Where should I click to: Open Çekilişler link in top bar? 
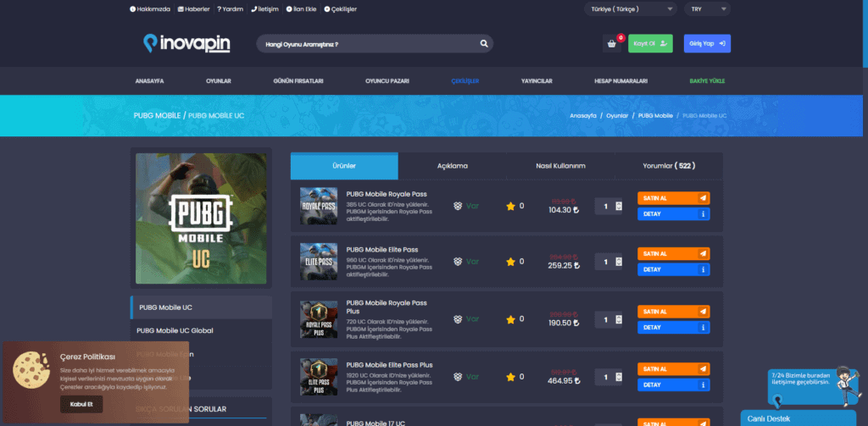[x=341, y=8]
